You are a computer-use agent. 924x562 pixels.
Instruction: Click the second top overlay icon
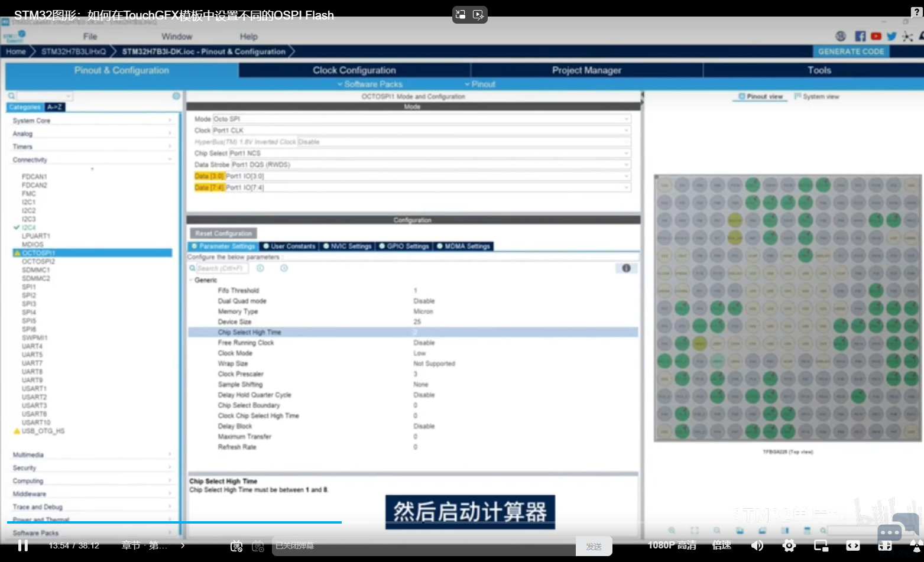(478, 15)
